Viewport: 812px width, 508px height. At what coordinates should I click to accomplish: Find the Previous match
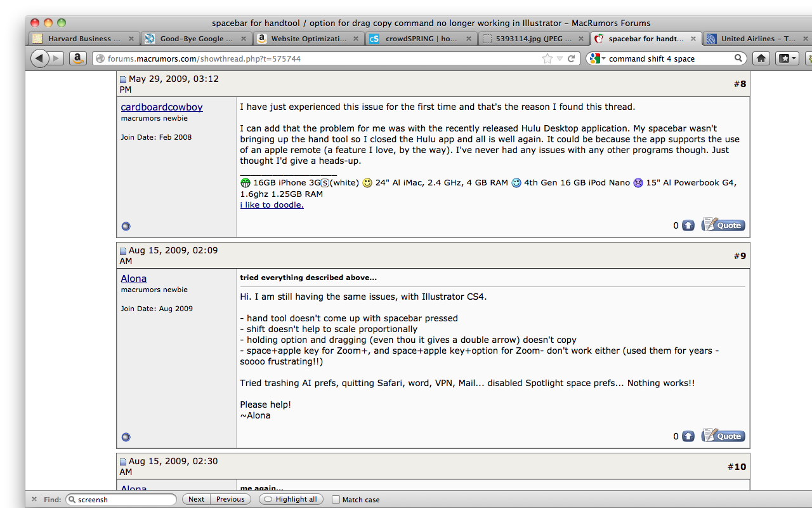230,499
